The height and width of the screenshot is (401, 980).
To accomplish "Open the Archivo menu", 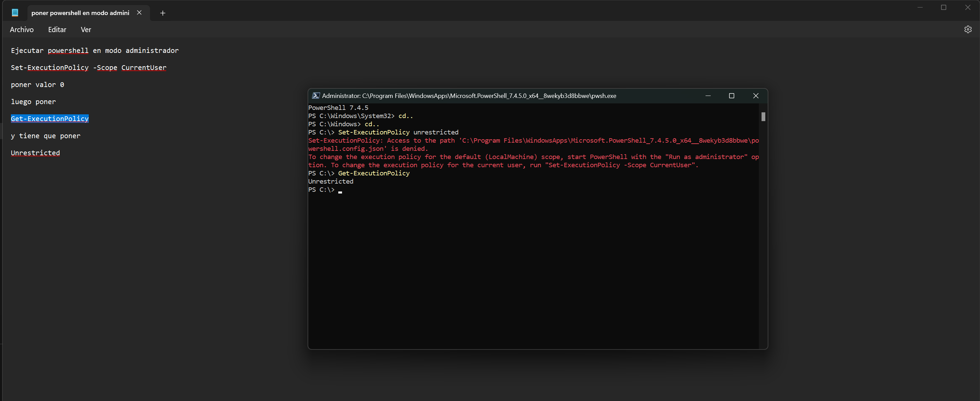I will coord(22,30).
